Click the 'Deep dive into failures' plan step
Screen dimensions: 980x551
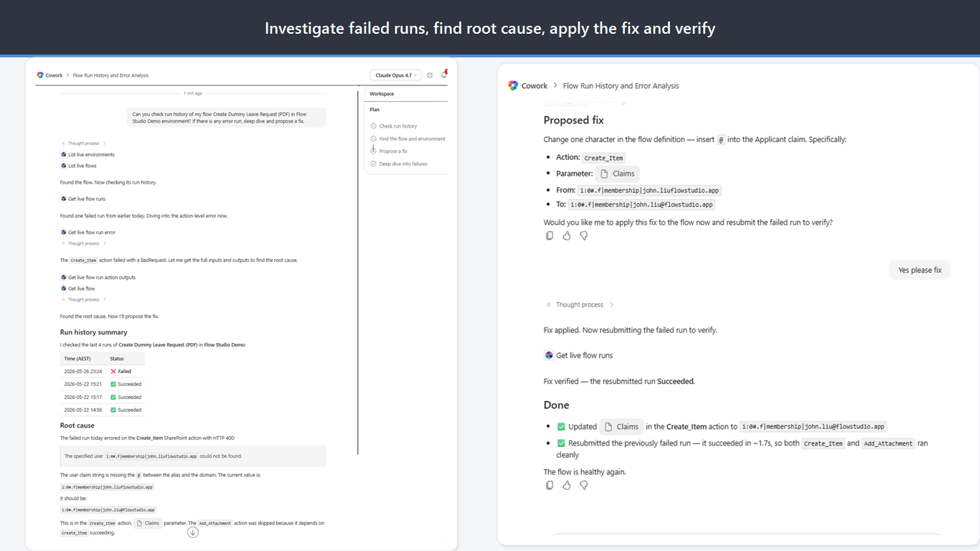[x=399, y=164]
